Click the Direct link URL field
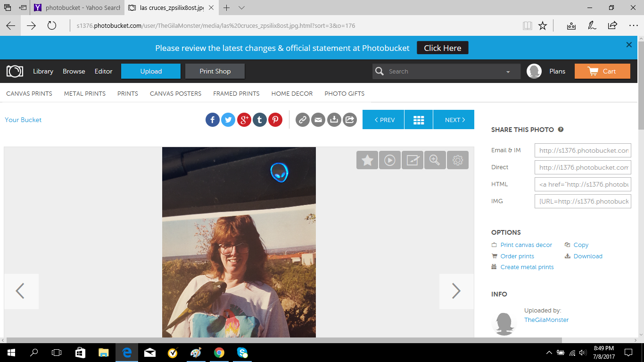 [x=583, y=167]
